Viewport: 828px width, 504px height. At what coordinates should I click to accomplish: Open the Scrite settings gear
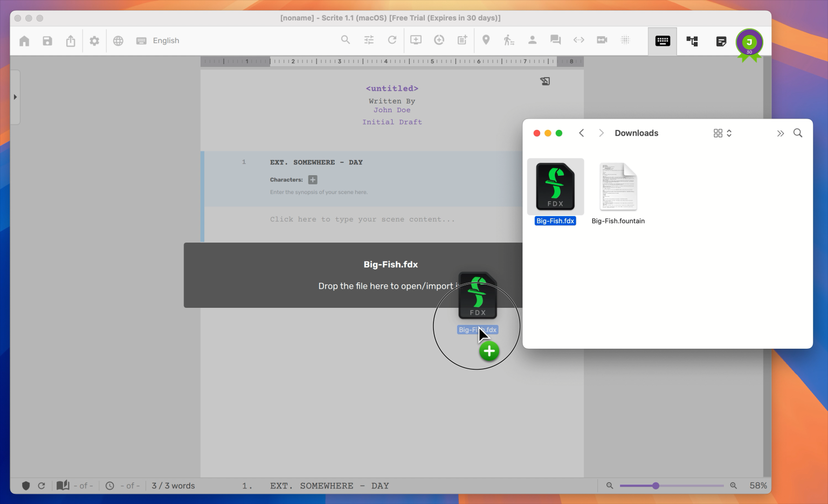tap(94, 40)
